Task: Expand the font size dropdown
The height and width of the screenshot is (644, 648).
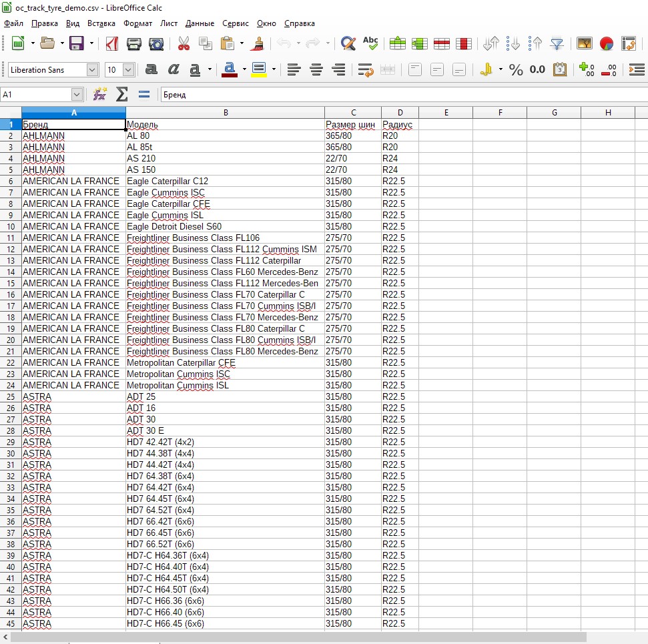Action: (x=128, y=70)
